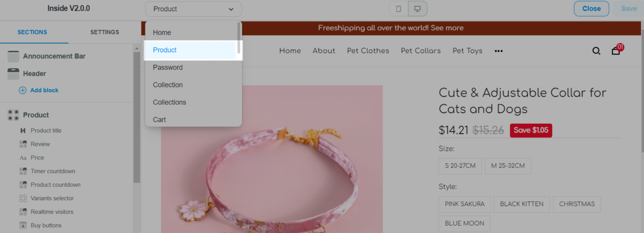Click the Freeshipping announcement banner text
This screenshot has width=644, height=233.
[x=391, y=28]
